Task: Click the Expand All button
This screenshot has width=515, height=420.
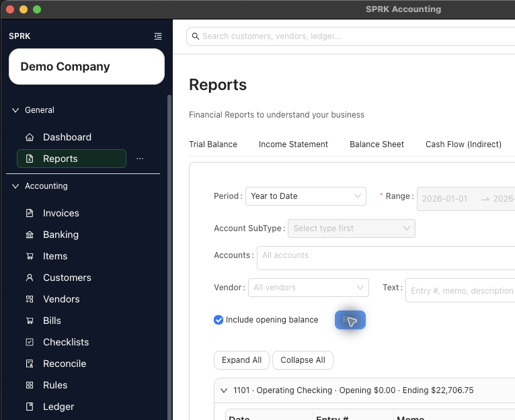Action: pos(242,360)
